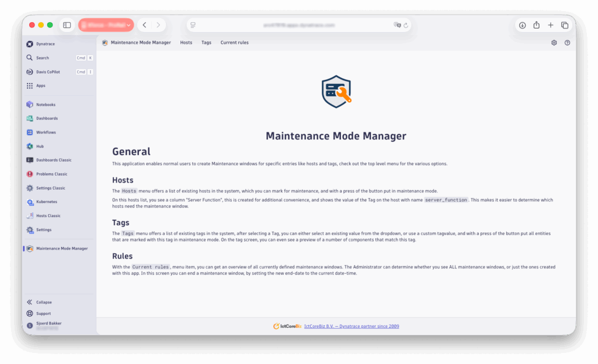Collapse the left sidebar navigation

44,302
